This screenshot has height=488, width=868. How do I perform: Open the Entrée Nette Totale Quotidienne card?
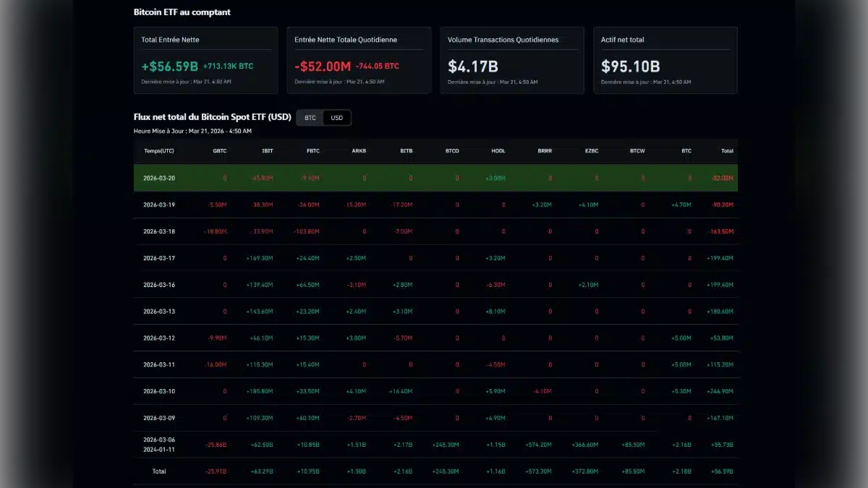tap(359, 60)
